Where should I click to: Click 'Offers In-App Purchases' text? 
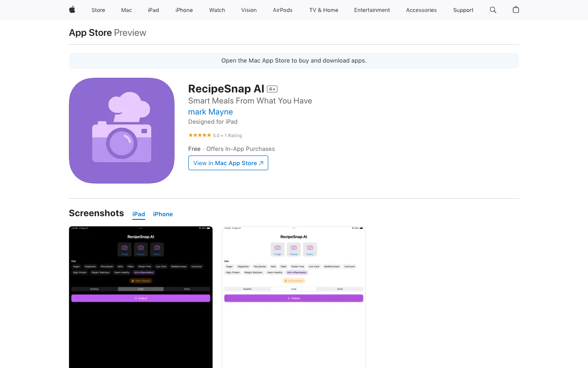[x=241, y=149]
